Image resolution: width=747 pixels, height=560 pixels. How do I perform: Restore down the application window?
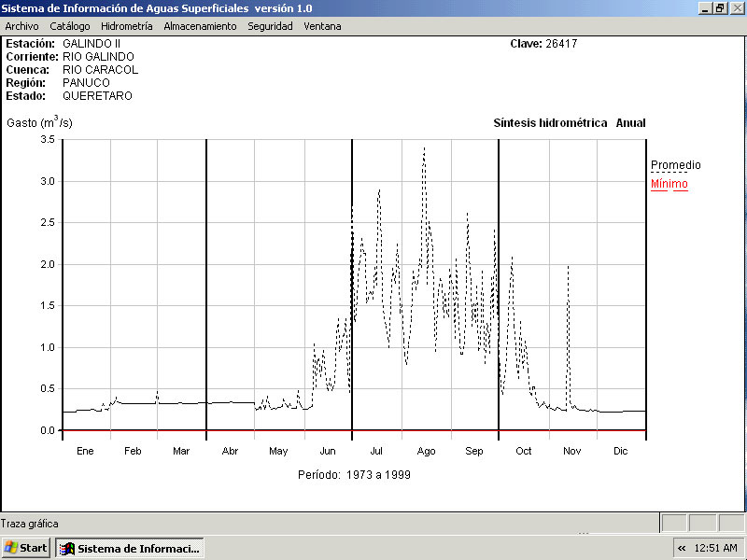click(720, 7)
